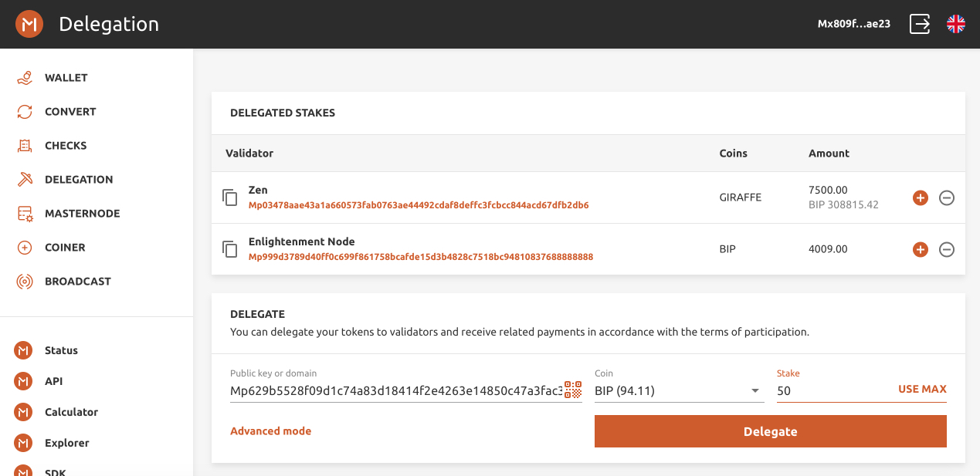980x476 pixels.
Task: Add stake to Enlightenment Node with plus
Action: coord(920,250)
